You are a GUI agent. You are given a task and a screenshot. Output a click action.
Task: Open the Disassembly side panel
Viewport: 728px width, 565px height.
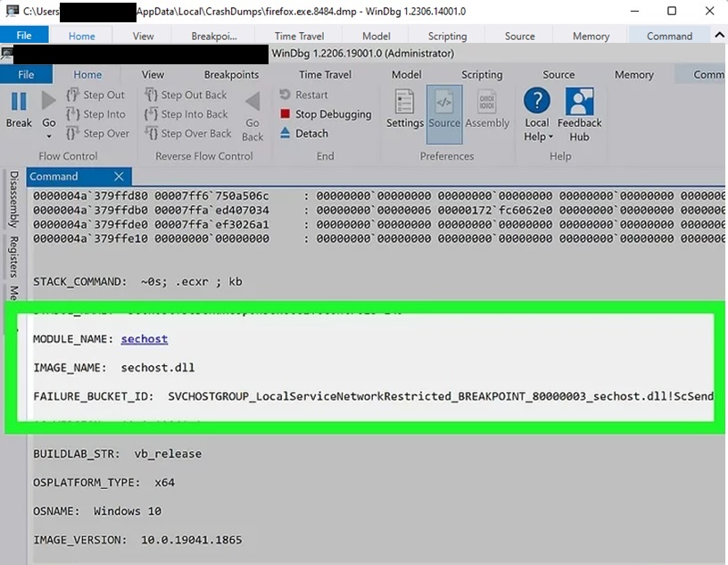click(x=13, y=199)
